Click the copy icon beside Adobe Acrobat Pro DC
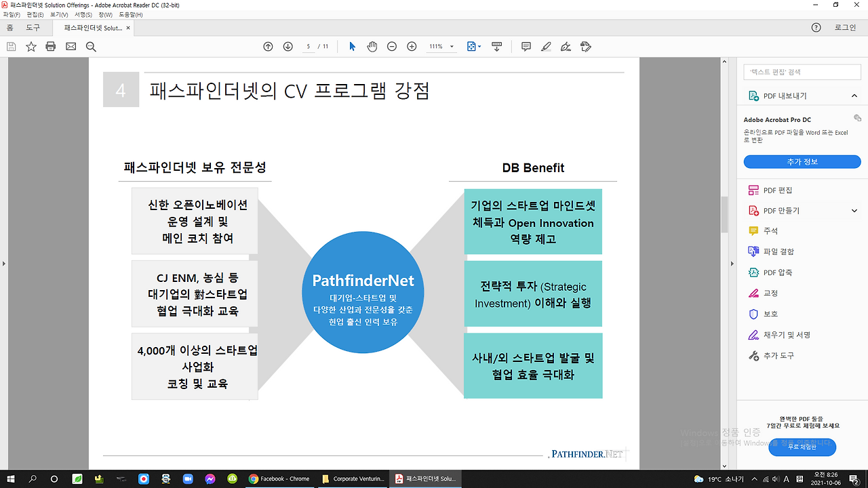Screen dimensions: 868x488 tap(857, 119)
